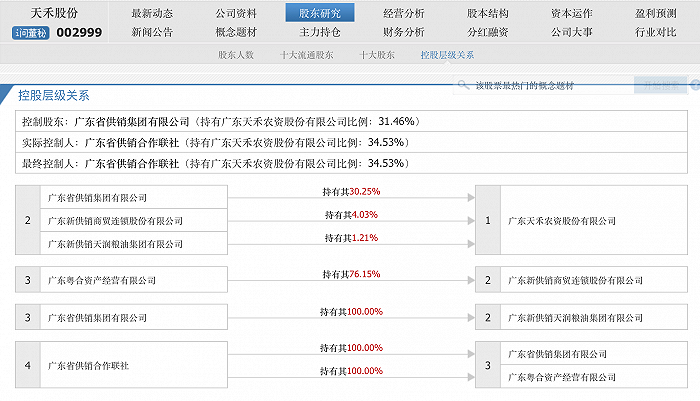This screenshot has width=700, height=401.
Task: Open the 公司资料 tab
Action: pos(236,13)
